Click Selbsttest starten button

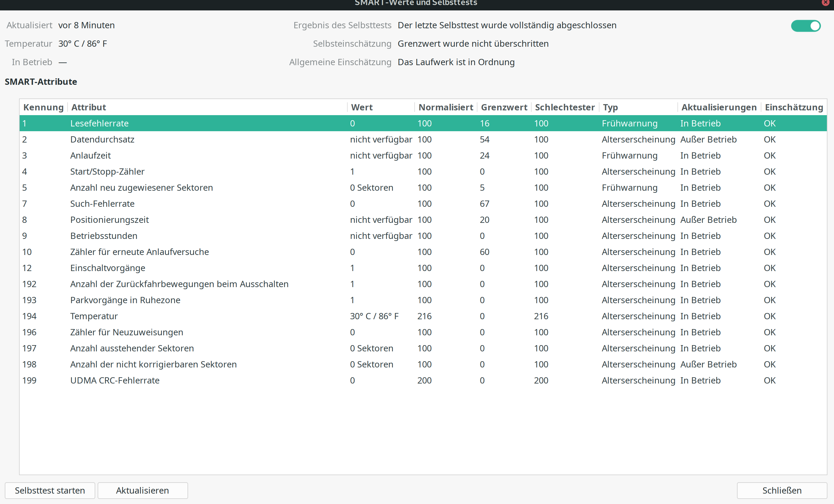point(50,490)
